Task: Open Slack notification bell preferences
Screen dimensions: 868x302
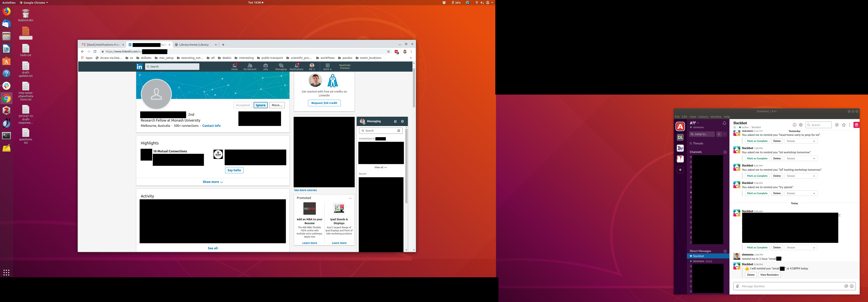Action: pyautogui.click(x=724, y=123)
